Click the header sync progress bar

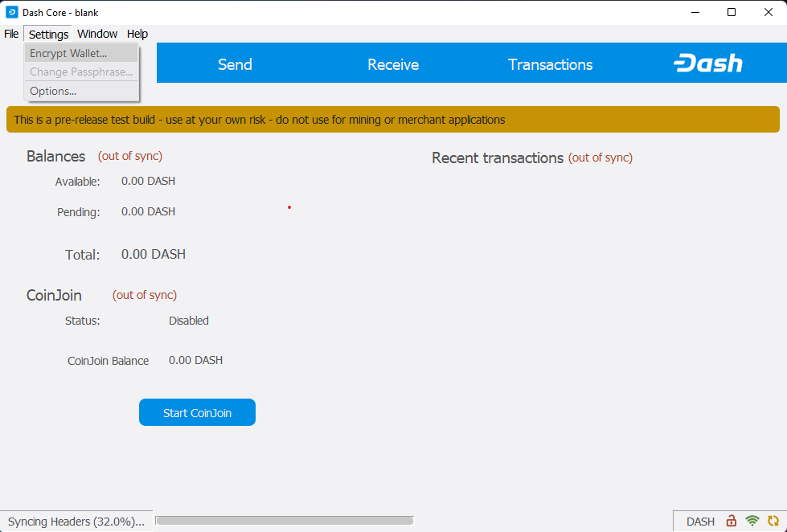pyautogui.click(x=284, y=521)
